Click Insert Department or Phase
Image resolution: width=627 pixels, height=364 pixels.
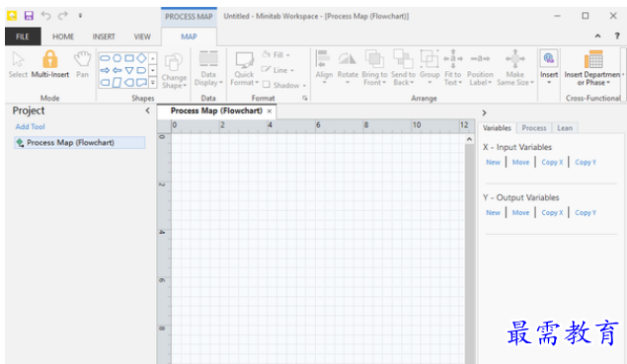tap(593, 68)
